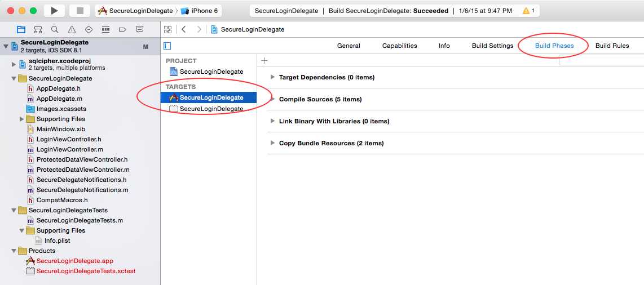Image resolution: width=644 pixels, height=285 pixels.
Task: Open Info.plist
Action: click(57, 241)
